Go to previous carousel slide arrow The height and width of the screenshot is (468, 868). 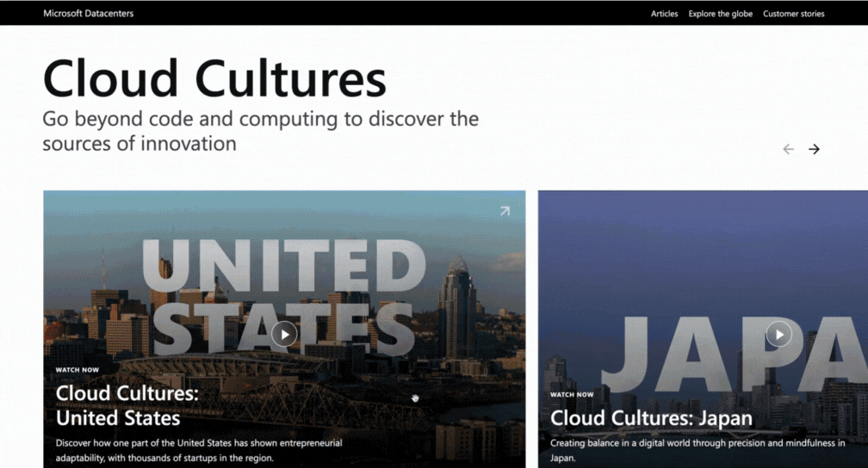(x=788, y=149)
